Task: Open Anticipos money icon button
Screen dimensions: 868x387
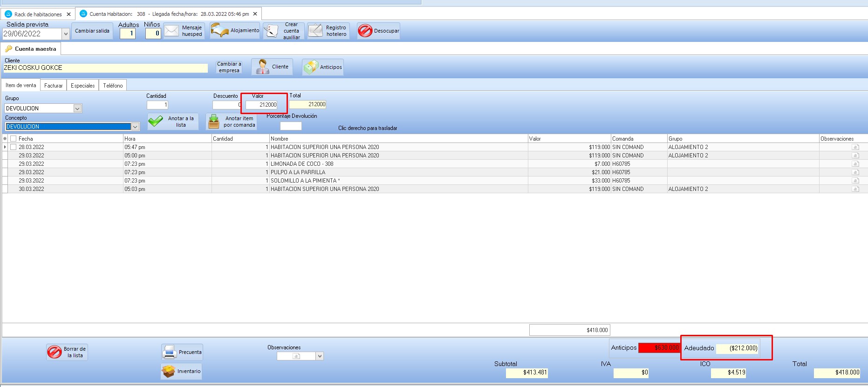Action: [x=311, y=68]
